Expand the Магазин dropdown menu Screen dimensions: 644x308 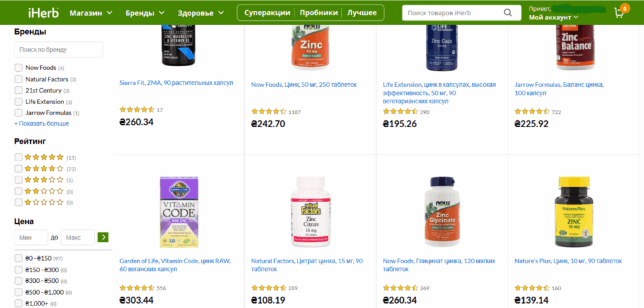91,13
